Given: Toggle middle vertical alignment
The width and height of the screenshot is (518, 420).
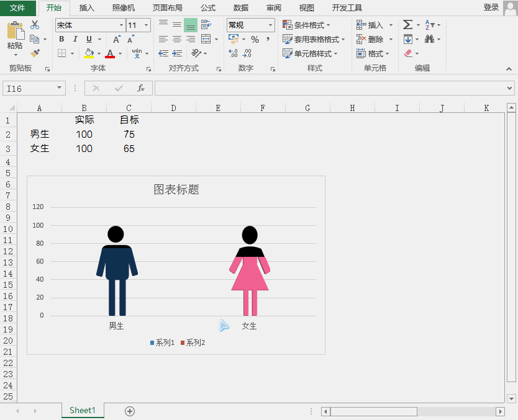Looking at the screenshot, I should click(x=177, y=25).
